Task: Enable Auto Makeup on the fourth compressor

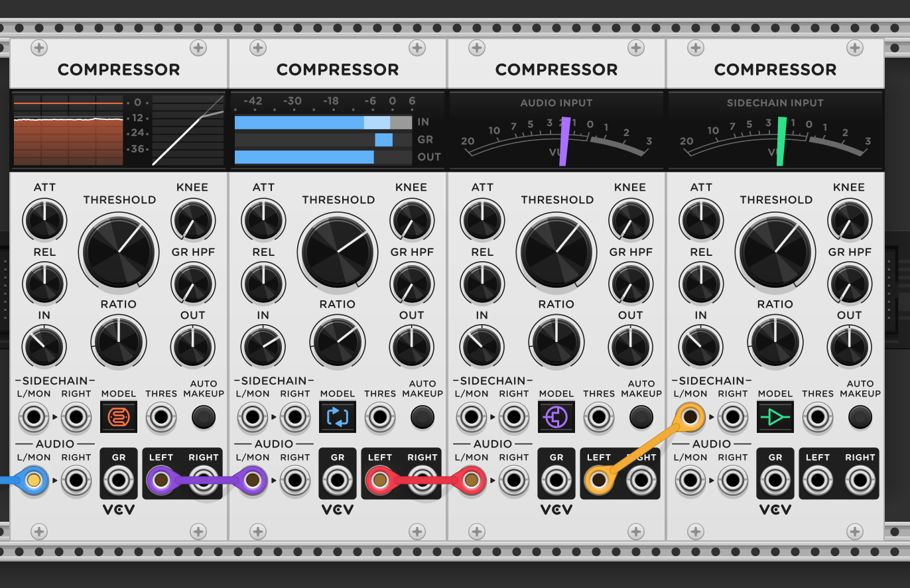Action: click(860, 417)
